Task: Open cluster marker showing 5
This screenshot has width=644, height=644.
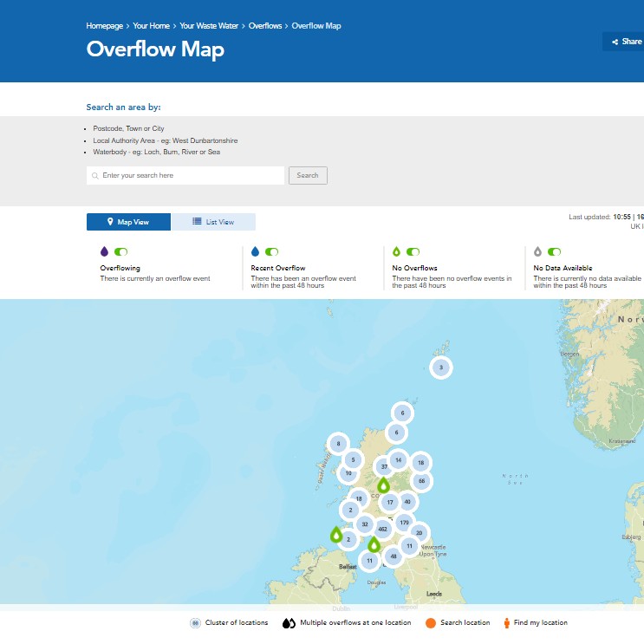Action: coord(353,460)
